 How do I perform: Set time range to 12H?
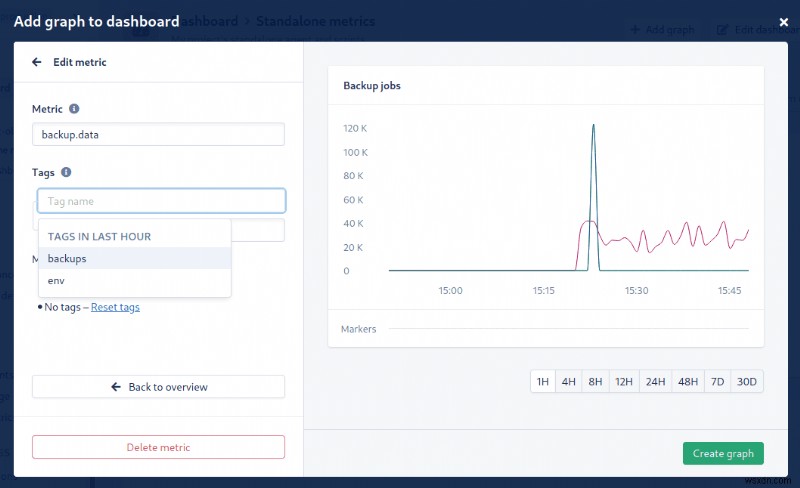click(x=623, y=381)
